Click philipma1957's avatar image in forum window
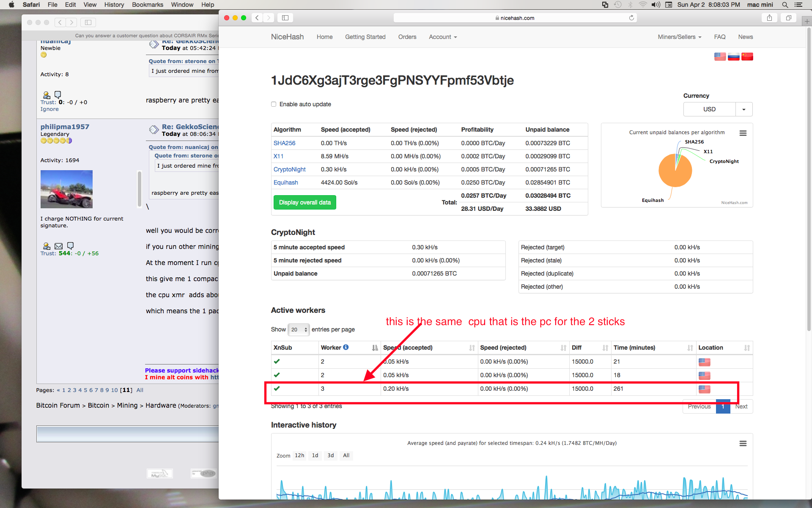The image size is (812, 508). coord(66,189)
